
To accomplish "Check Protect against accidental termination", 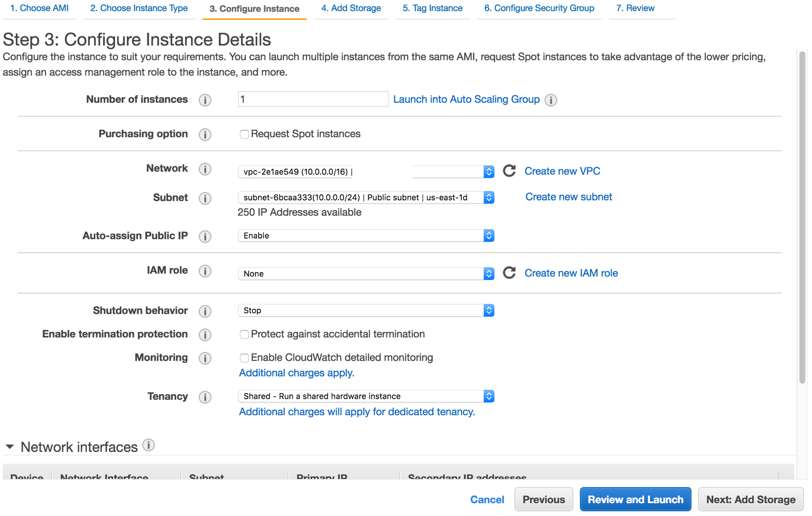I will point(244,335).
